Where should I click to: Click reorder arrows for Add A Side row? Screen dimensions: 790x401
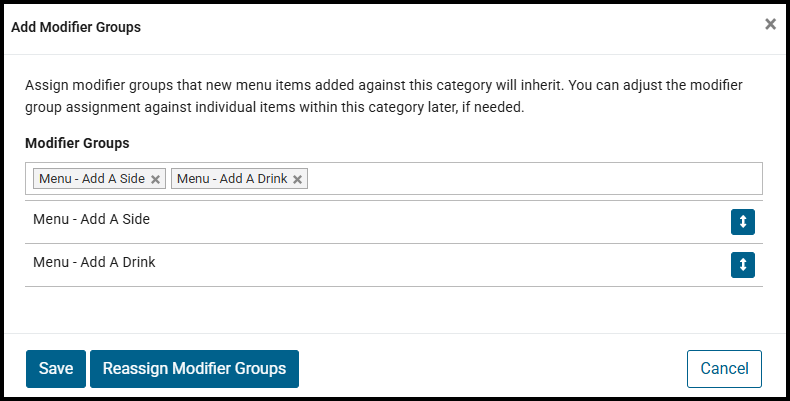point(742,222)
